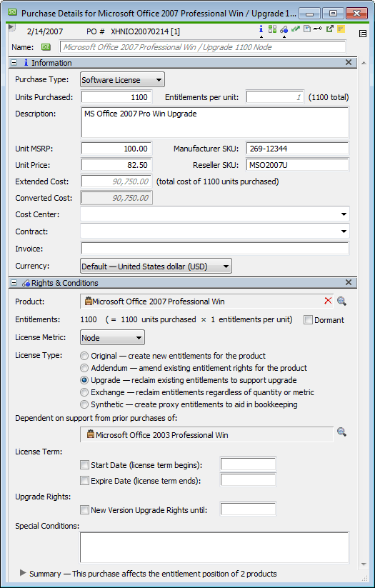375x588 pixels.
Task: Click the Start Date input box
Action: coord(249,464)
